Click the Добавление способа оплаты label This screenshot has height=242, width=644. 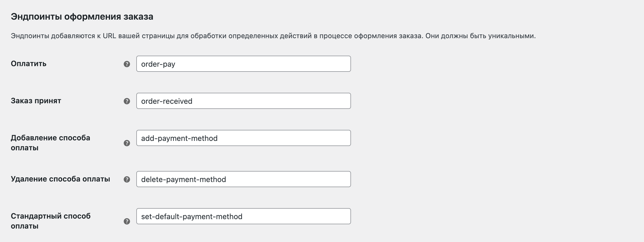click(x=50, y=143)
